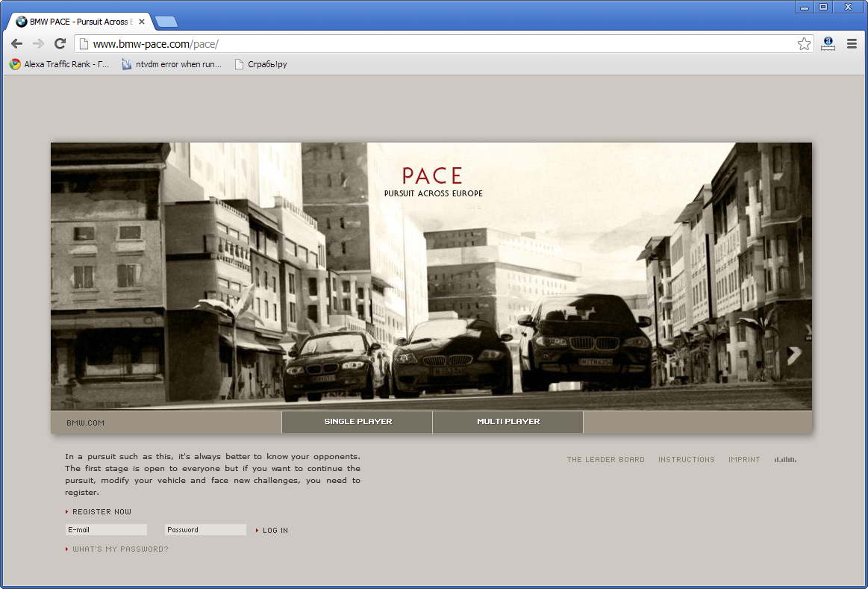Minimize the Chrome window
868x589 pixels.
pyautogui.click(x=804, y=7)
